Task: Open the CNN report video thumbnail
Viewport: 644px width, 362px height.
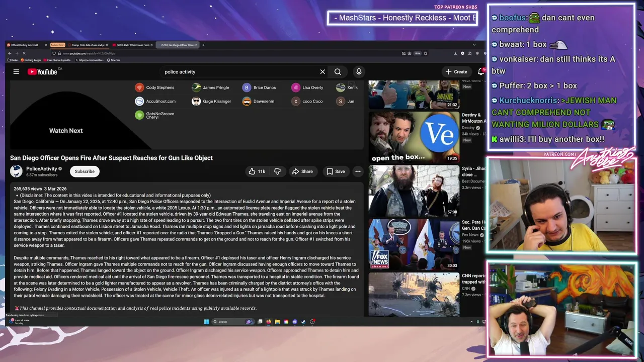Action: [x=414, y=295]
